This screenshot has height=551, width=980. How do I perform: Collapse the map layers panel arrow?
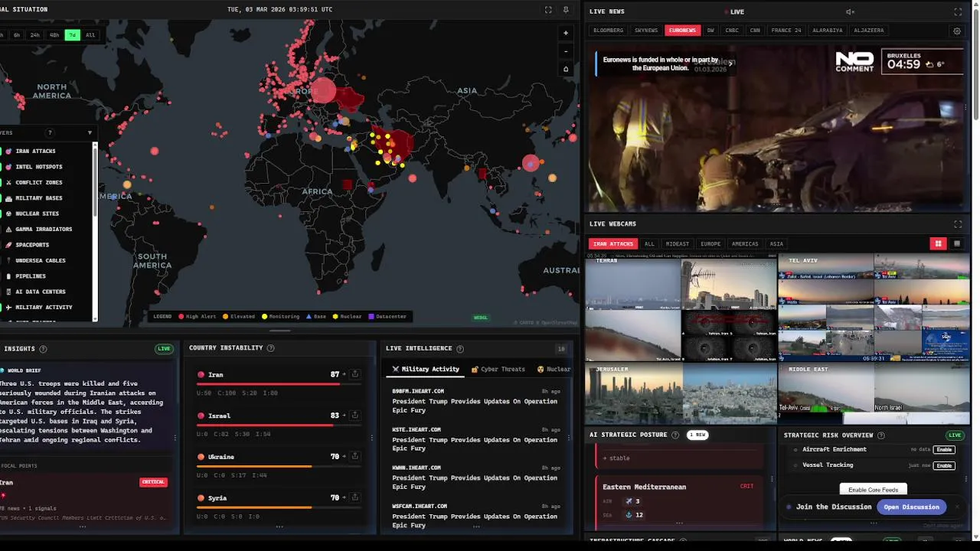coord(90,132)
